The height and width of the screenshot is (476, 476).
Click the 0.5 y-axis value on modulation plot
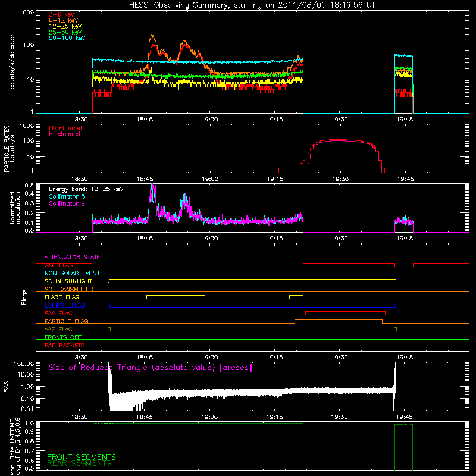[29, 185]
